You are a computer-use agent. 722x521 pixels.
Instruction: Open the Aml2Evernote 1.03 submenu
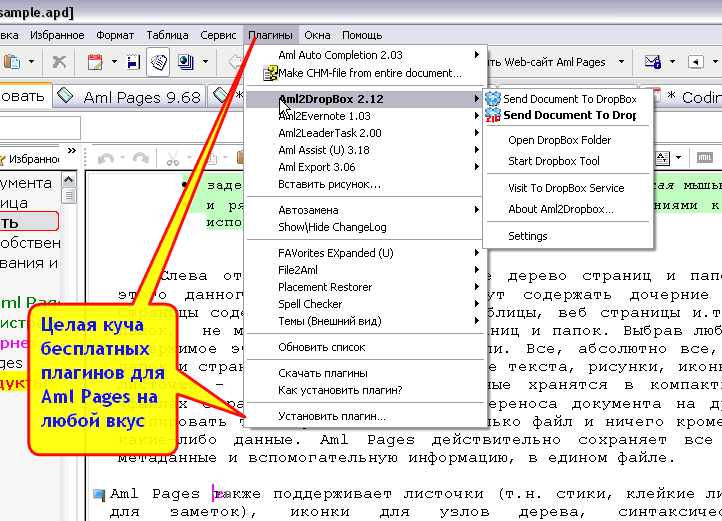[x=366, y=116]
